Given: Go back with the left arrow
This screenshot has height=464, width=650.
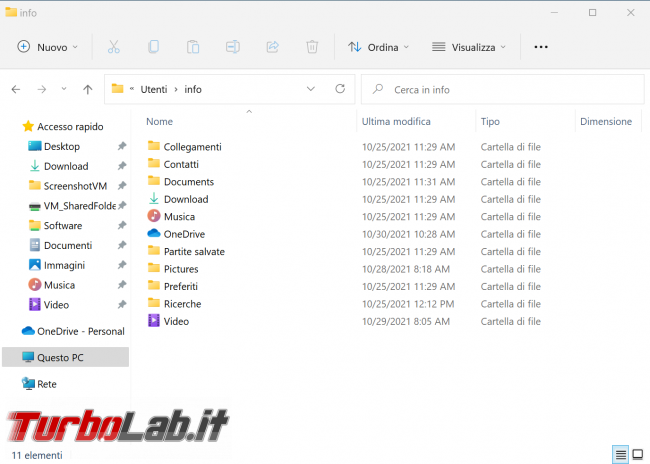Looking at the screenshot, I should (16, 89).
